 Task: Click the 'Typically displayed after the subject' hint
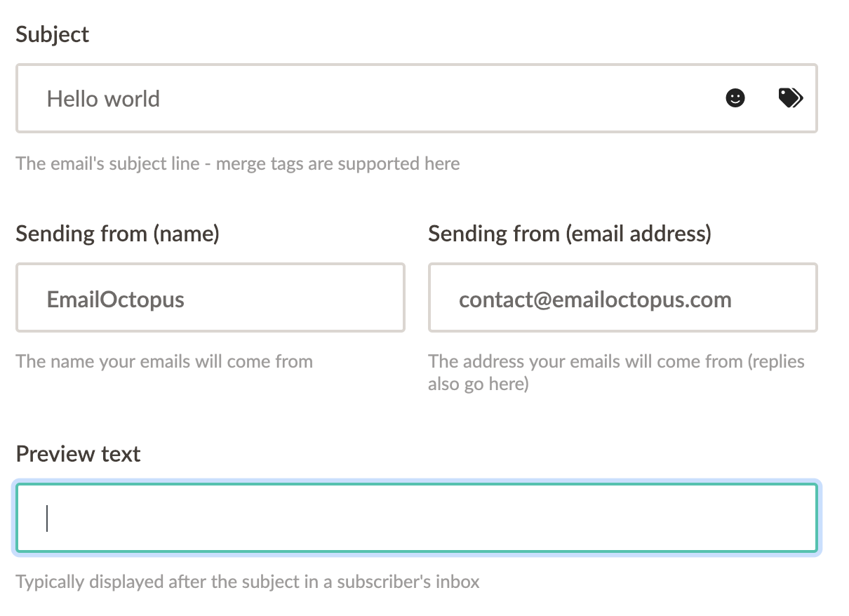[248, 582]
